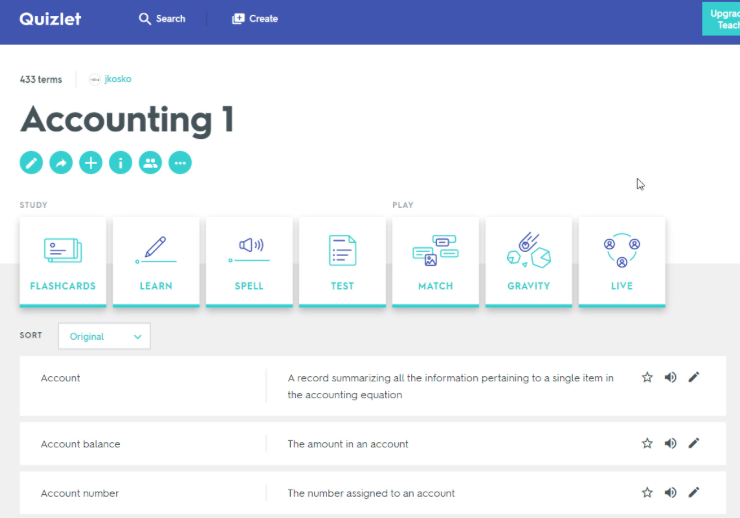The width and height of the screenshot is (740, 518).
Task: Click the plus add-to-class icon
Action: tap(91, 162)
